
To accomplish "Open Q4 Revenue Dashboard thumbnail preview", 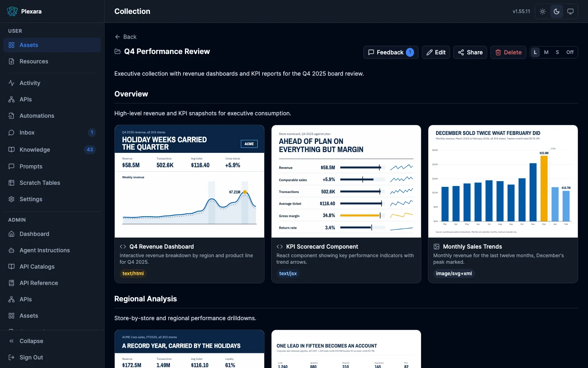I will coord(189,181).
